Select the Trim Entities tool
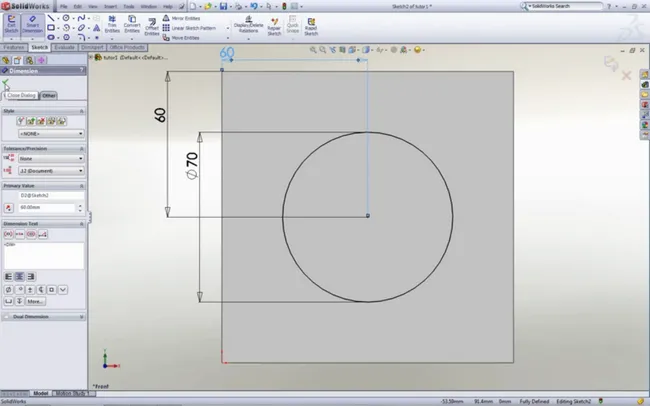This screenshot has width=650, height=406. 112,24
